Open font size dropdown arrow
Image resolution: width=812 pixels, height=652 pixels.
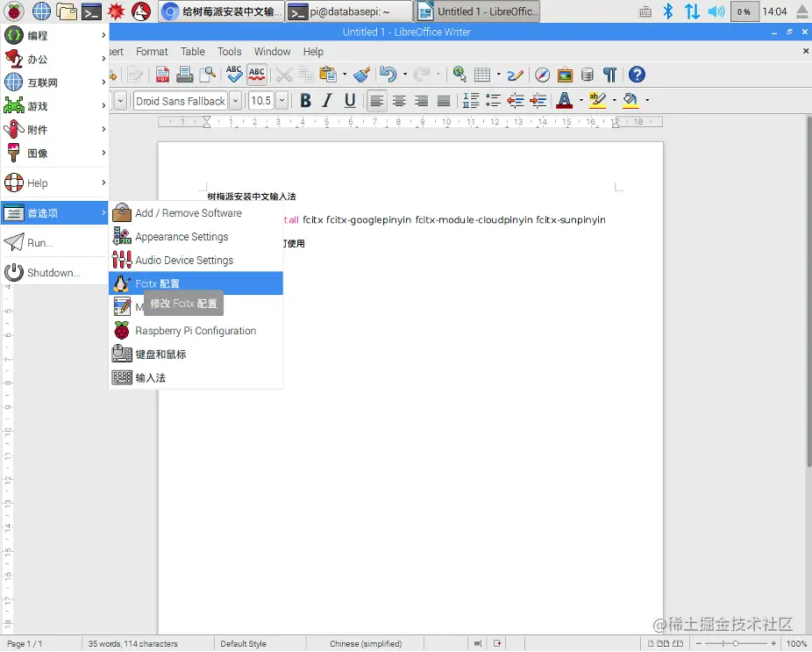point(281,101)
